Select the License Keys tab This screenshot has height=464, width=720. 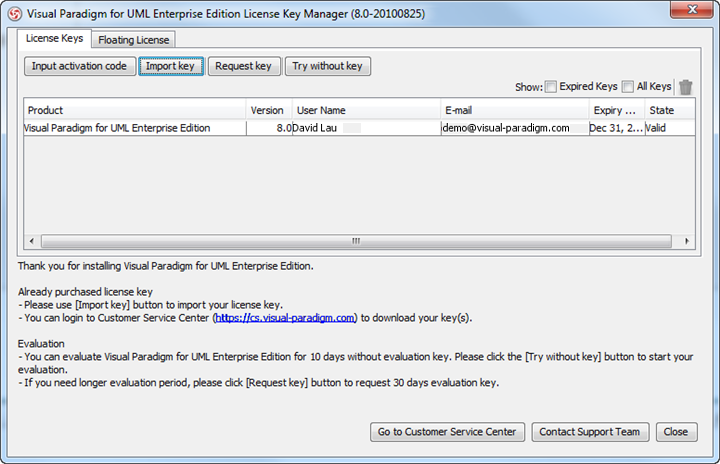coord(54,39)
